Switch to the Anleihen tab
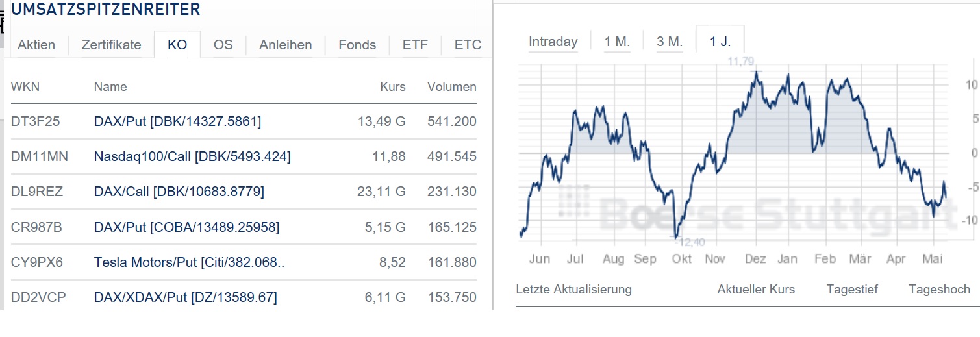The width and height of the screenshot is (980, 337). click(x=285, y=45)
